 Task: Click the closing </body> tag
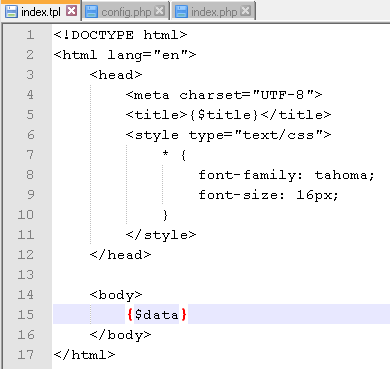pyautogui.click(x=121, y=335)
